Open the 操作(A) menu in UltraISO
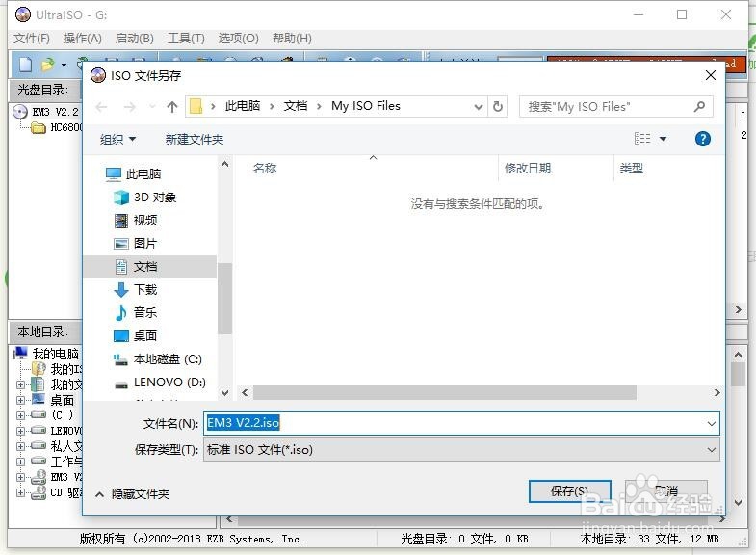Screen dimensions: 756x555 click(83, 39)
